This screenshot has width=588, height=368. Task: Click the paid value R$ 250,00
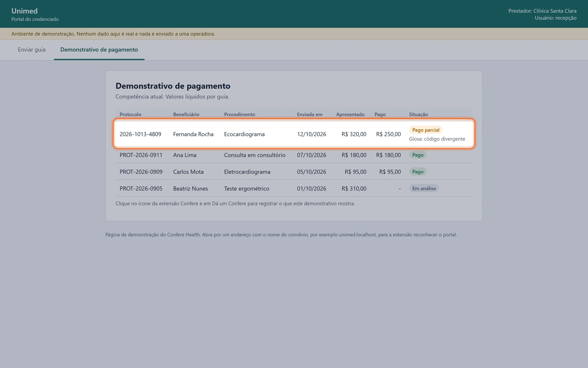coord(388,134)
